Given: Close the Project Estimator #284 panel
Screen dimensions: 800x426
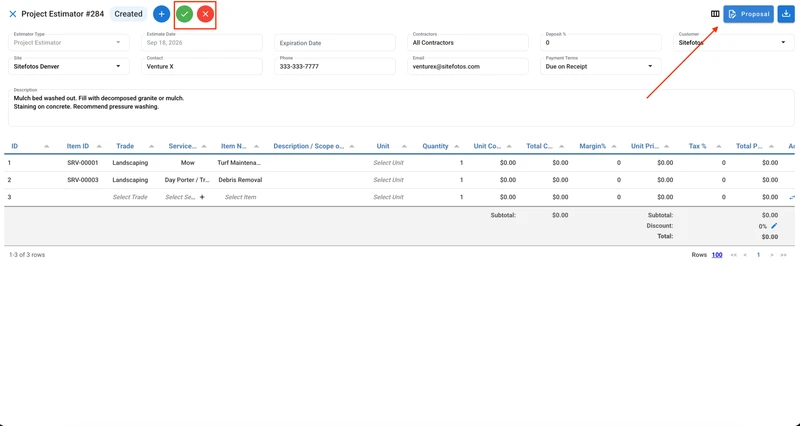Looking at the screenshot, I should point(13,14).
